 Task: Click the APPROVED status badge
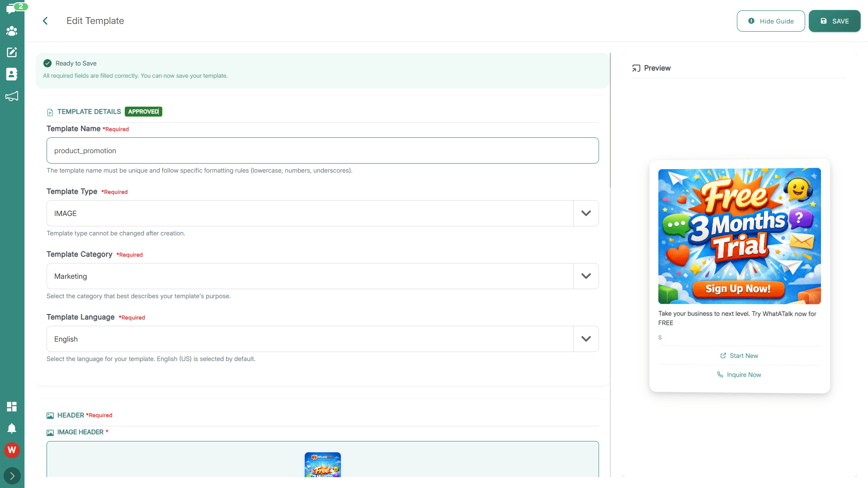point(143,112)
